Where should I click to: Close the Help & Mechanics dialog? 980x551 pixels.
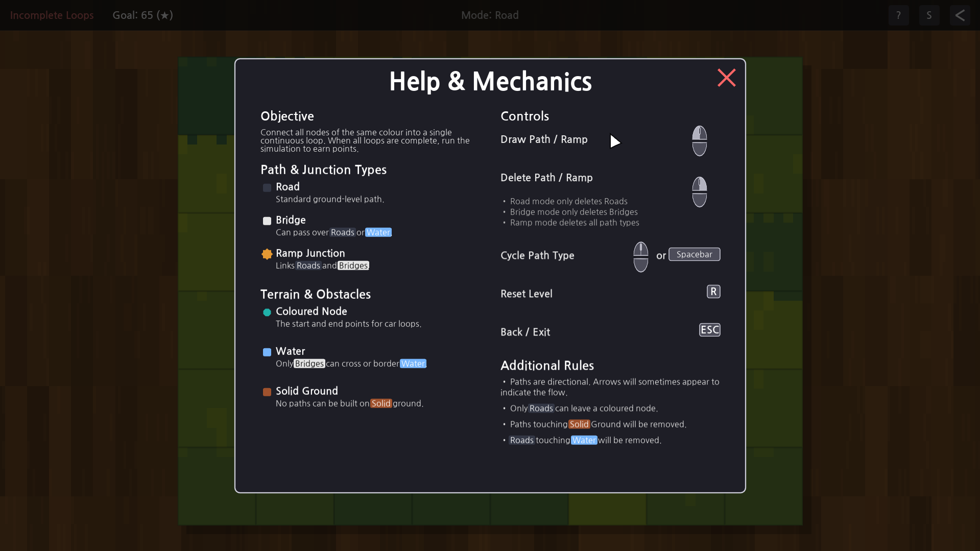(726, 78)
